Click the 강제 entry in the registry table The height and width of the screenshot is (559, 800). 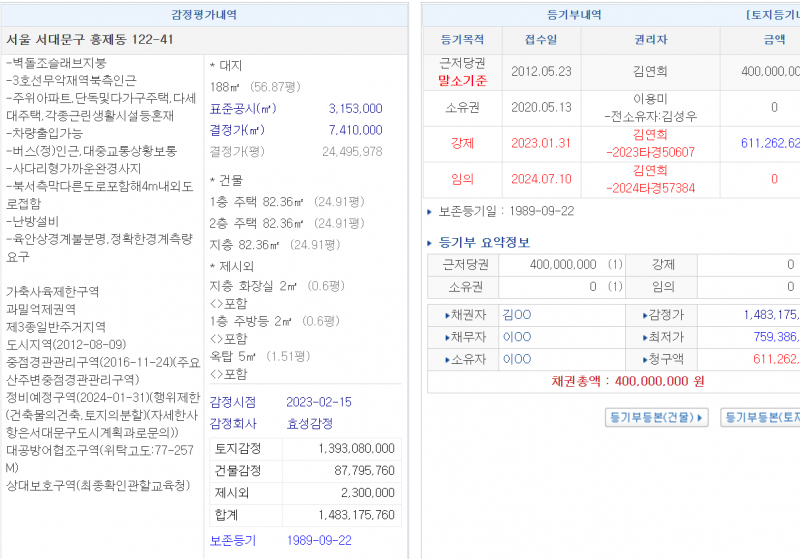click(x=462, y=143)
